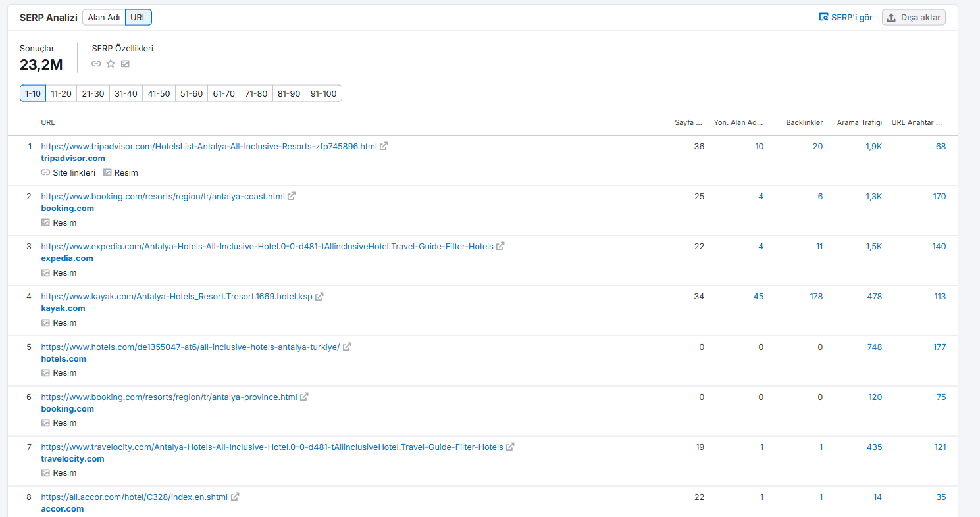Click the Resim image icon under booking antalya-province
980x517 pixels.
45,422
